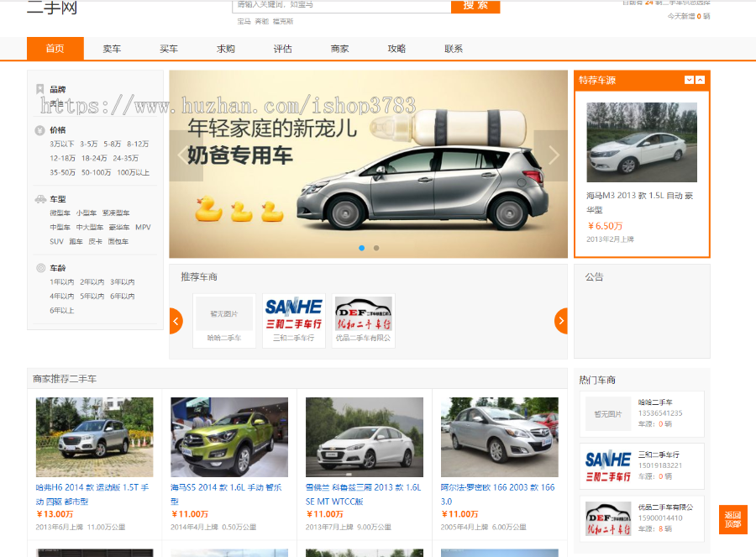Click the 返回顶部 back-to-top button
756x557 pixels.
(x=732, y=520)
